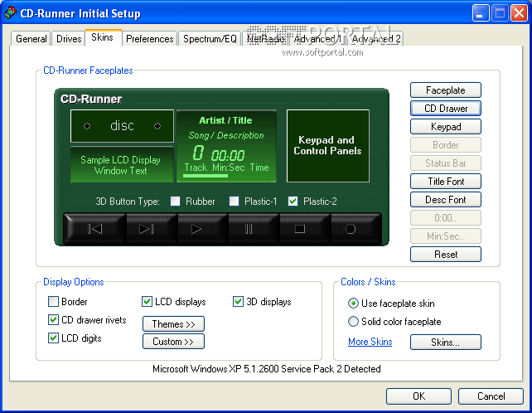This screenshot has height=413, width=532.
Task: Expand the Themes >> options
Action: (173, 323)
